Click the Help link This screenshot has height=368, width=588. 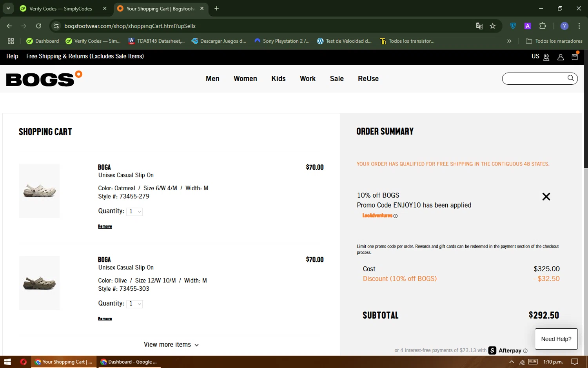[12, 56]
